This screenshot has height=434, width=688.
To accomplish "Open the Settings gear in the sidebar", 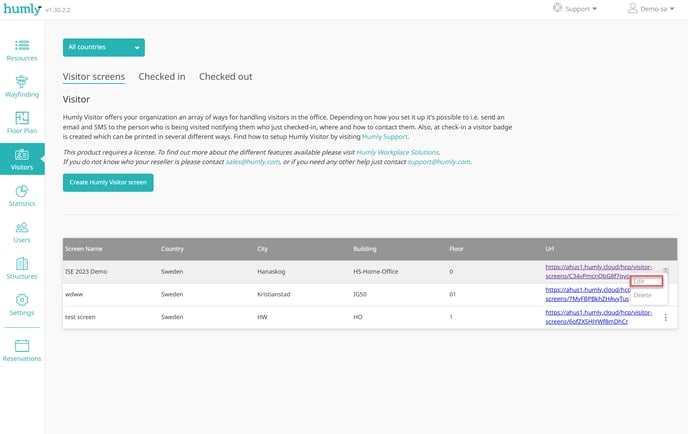I will coord(22,305).
